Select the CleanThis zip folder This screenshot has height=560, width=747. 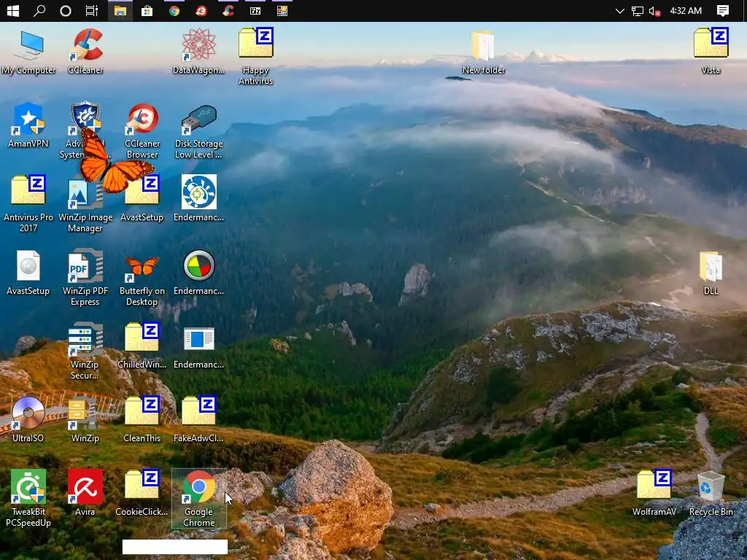click(142, 420)
